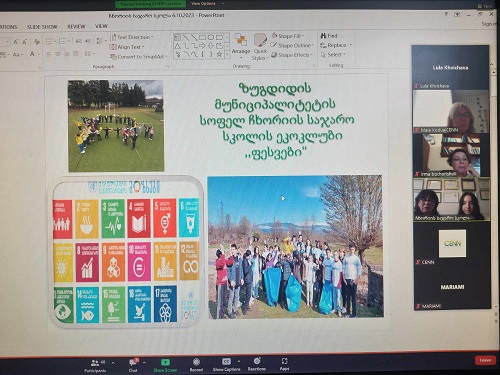Open the Reactions menu
This screenshot has height=375, width=500.
pyautogui.click(x=257, y=365)
